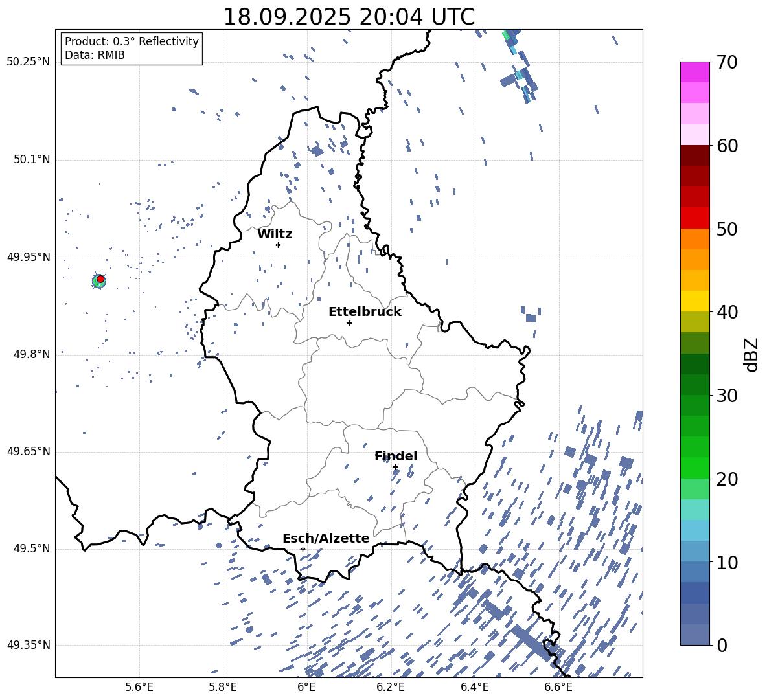Viewport: 767px width, 700px height.
Task: Click the 6°E longitude label
Action: (306, 688)
